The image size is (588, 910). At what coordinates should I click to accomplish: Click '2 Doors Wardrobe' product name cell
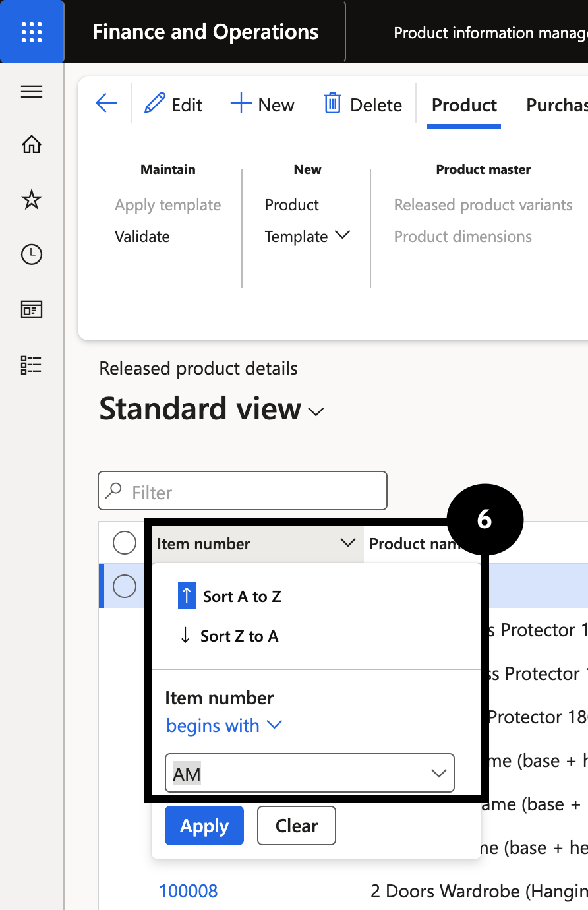point(479,891)
